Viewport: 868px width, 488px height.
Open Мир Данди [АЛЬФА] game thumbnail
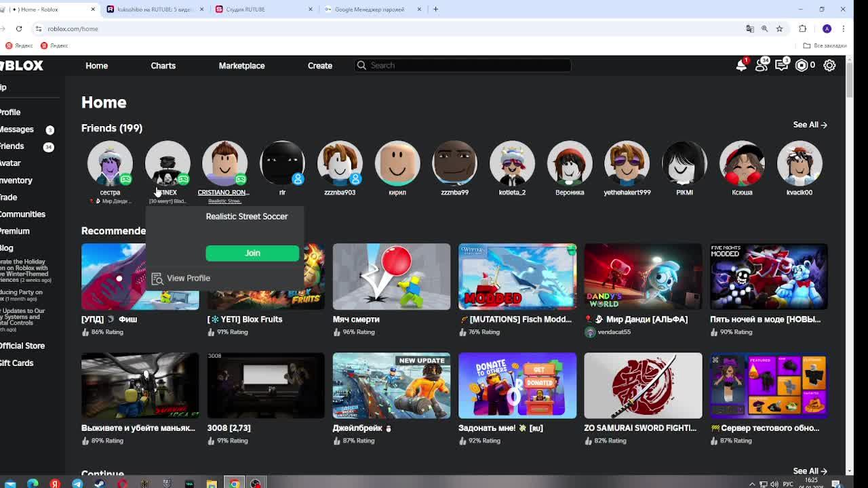click(x=643, y=277)
